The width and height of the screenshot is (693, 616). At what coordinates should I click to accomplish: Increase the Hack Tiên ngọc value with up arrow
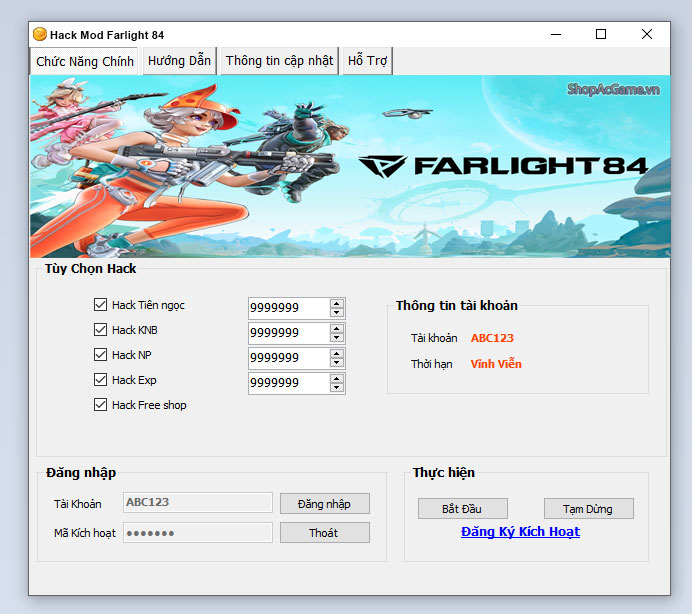tap(336, 304)
